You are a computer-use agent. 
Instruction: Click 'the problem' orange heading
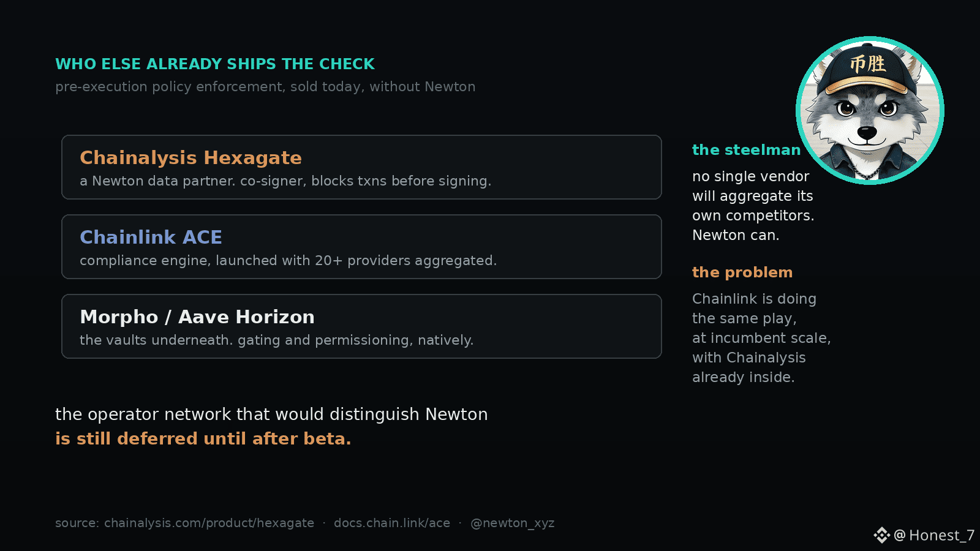click(x=742, y=272)
